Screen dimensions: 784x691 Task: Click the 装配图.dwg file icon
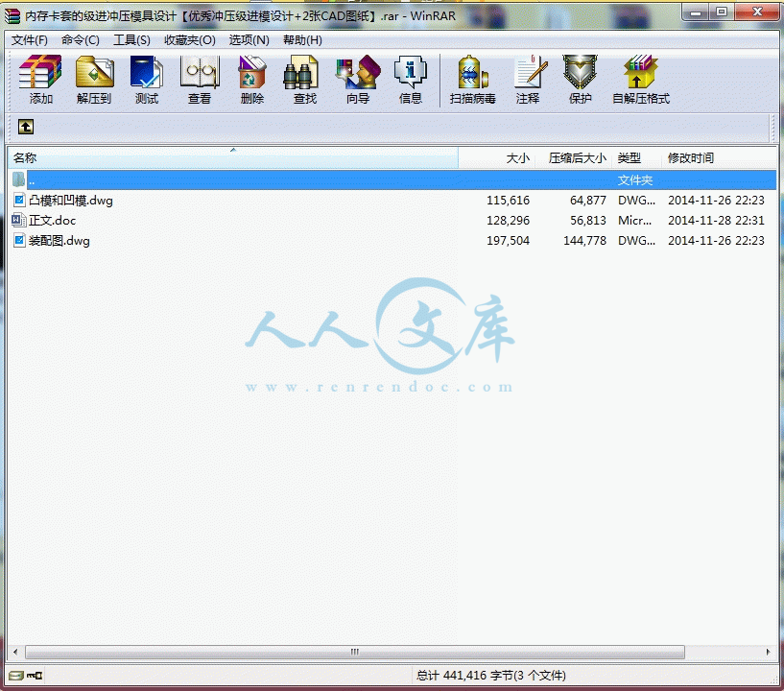click(19, 241)
